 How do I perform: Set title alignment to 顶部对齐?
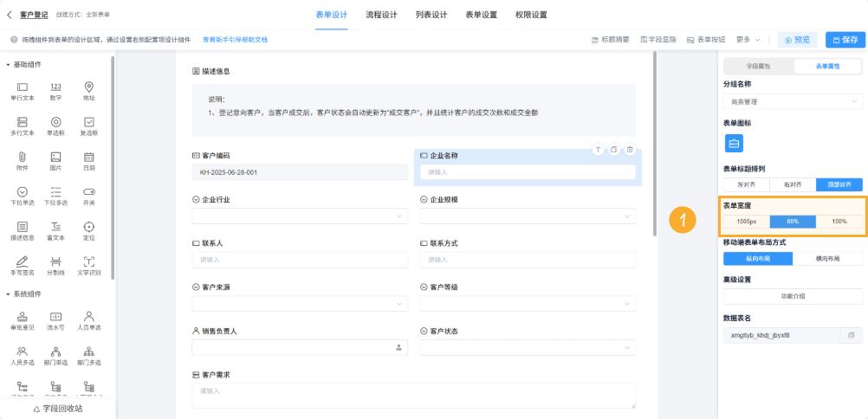click(x=839, y=184)
